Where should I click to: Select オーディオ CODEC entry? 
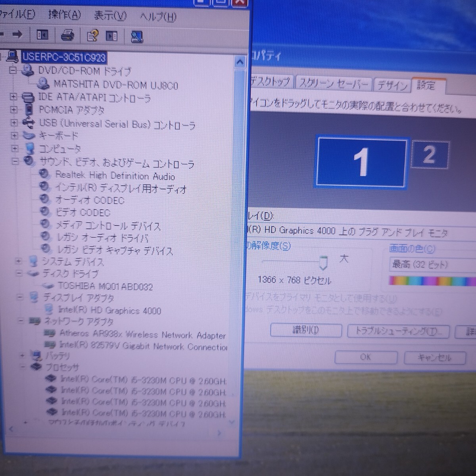90,200
